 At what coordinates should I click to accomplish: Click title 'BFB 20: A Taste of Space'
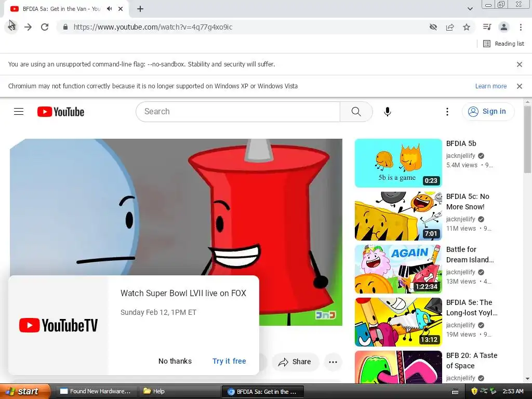pyautogui.click(x=472, y=361)
